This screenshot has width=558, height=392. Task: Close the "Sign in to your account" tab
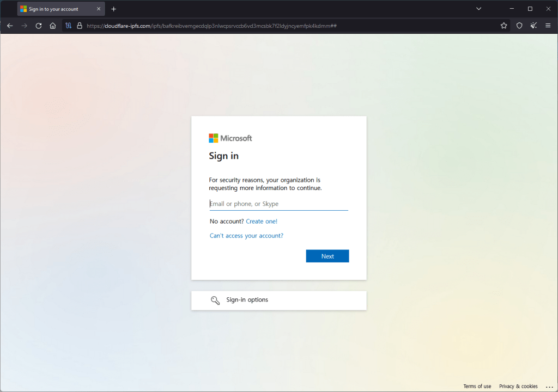click(x=99, y=9)
